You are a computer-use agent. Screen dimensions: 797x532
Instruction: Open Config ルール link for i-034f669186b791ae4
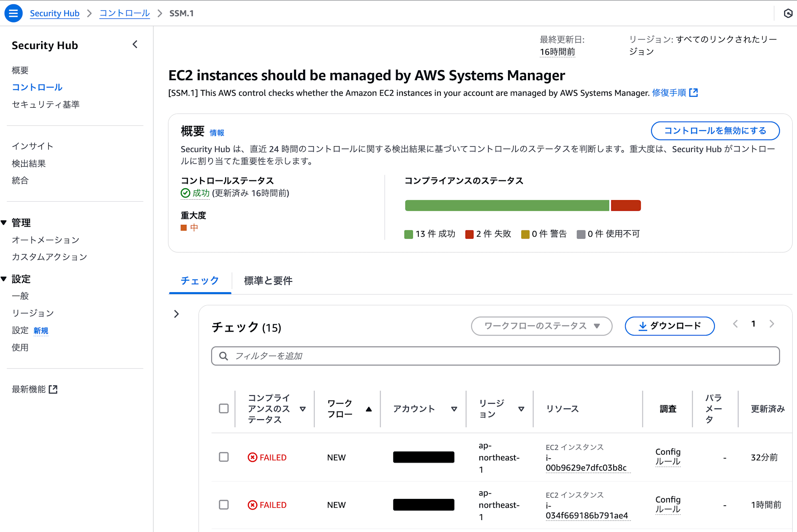pyautogui.click(x=668, y=505)
